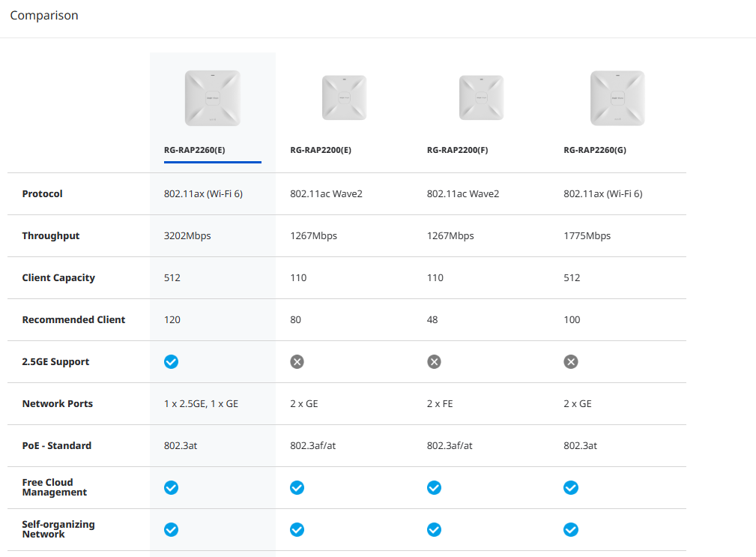Click the 2.5GE Support cross icon for RG-RAP2260(G)
756x557 pixels.
[571, 361]
